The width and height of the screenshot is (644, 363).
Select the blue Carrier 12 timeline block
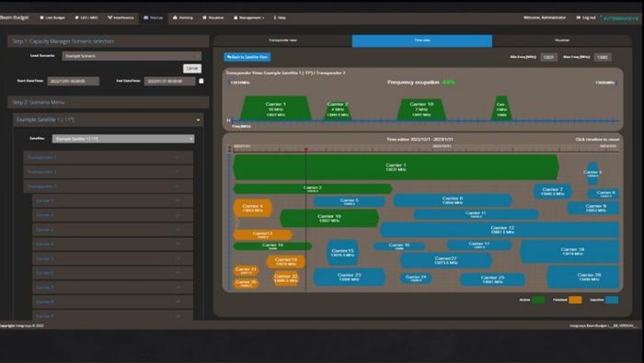point(500,230)
